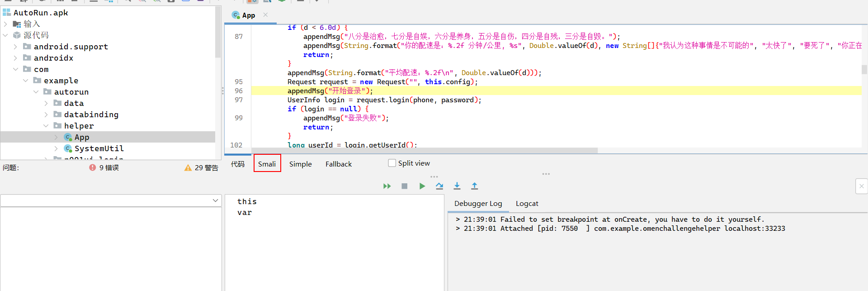
Task: Click the 29 警告 warning triangle icon
Action: tap(188, 168)
